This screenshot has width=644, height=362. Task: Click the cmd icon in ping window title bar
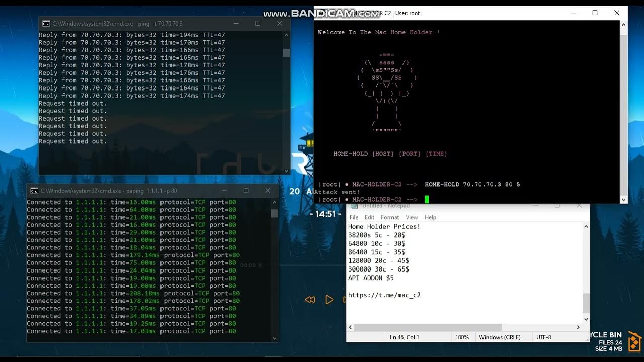[46, 24]
